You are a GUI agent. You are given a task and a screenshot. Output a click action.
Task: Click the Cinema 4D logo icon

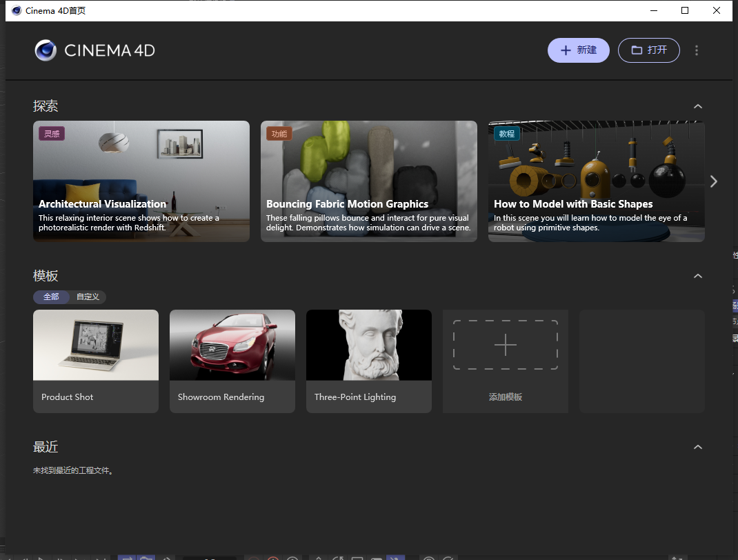pyautogui.click(x=46, y=50)
